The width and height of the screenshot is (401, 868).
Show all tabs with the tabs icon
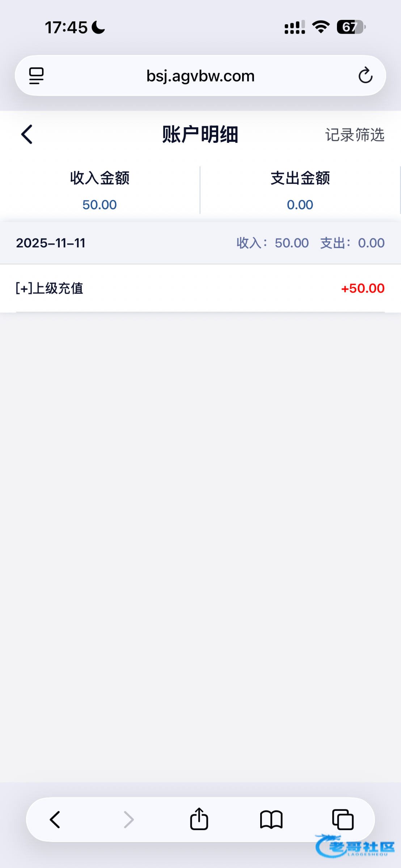pos(343,820)
